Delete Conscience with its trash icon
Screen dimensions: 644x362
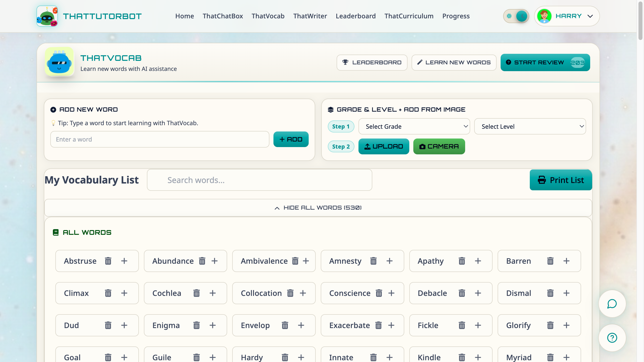[x=379, y=293]
